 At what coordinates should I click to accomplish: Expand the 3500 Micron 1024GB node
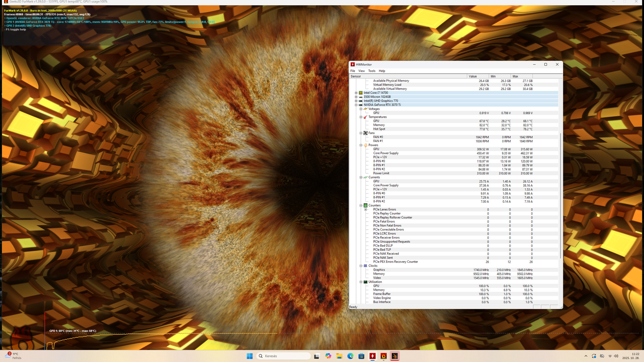click(x=356, y=97)
